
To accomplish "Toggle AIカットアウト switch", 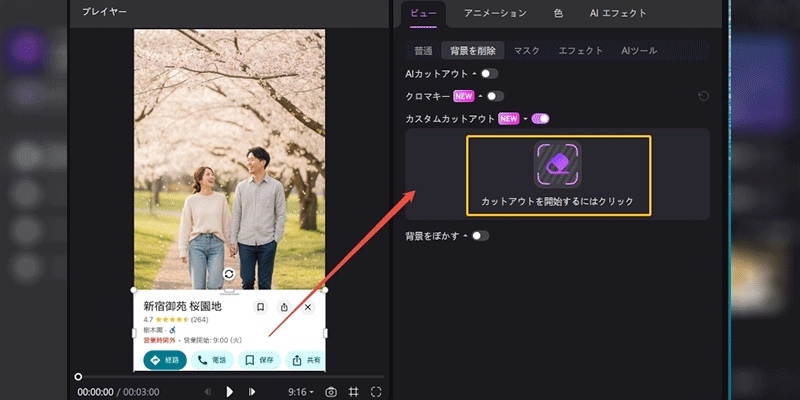I will click(489, 74).
